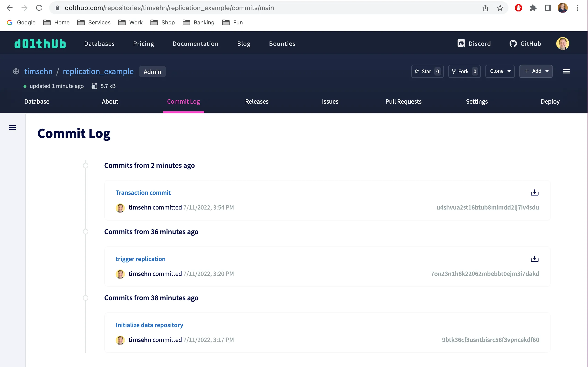
Task: Open commit hash u4shvua2st16btub8mimdd2lj7iv4sdu
Action: coord(488,207)
